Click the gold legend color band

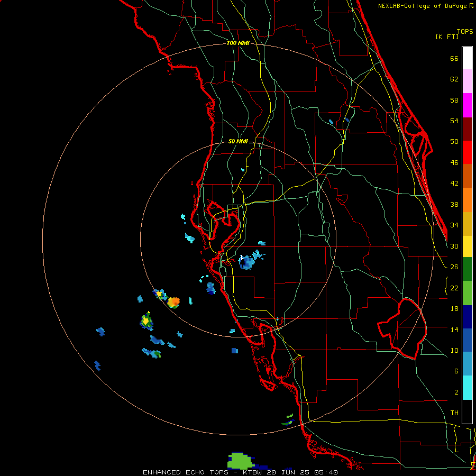click(467, 224)
